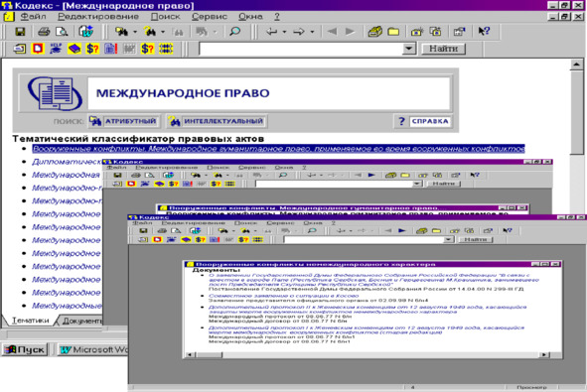The height and width of the screenshot is (392, 587).
Task: Click the magnifying glass search icon
Action: [234, 32]
